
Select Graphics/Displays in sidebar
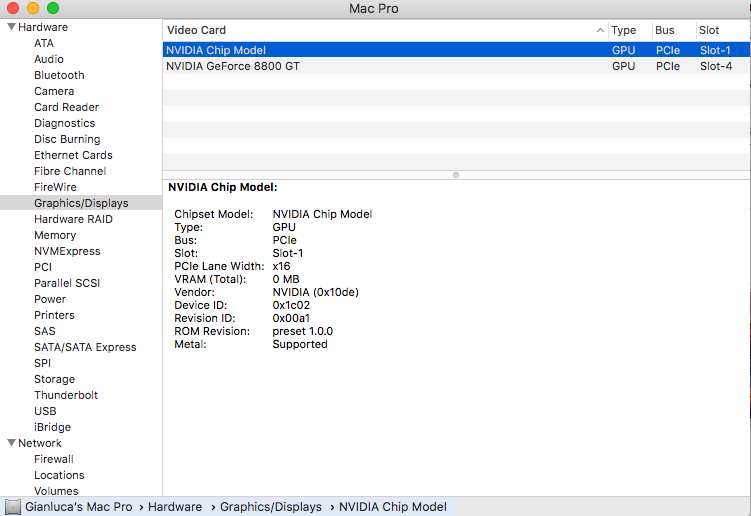click(81, 203)
